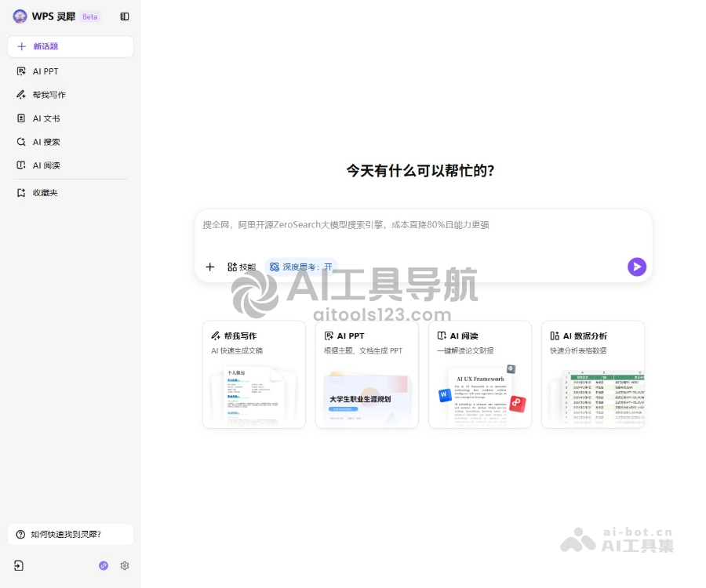
Task: Open the 帮我写作 card
Action: tap(254, 374)
